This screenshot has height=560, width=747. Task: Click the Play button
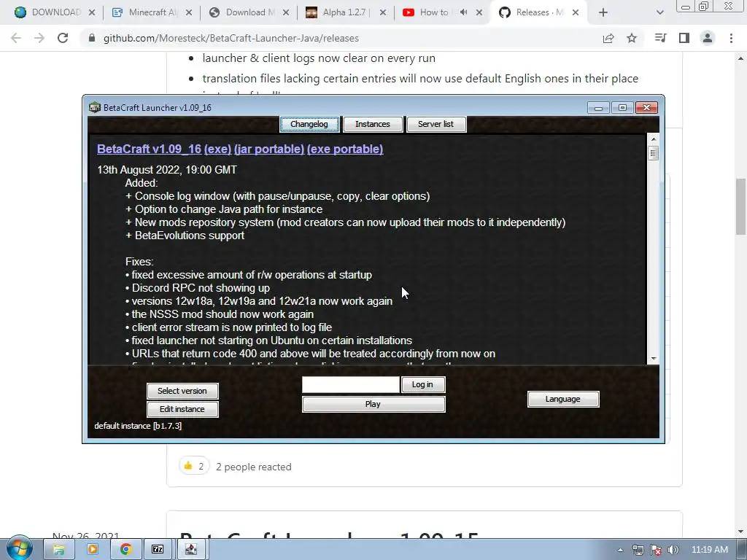pos(373,404)
